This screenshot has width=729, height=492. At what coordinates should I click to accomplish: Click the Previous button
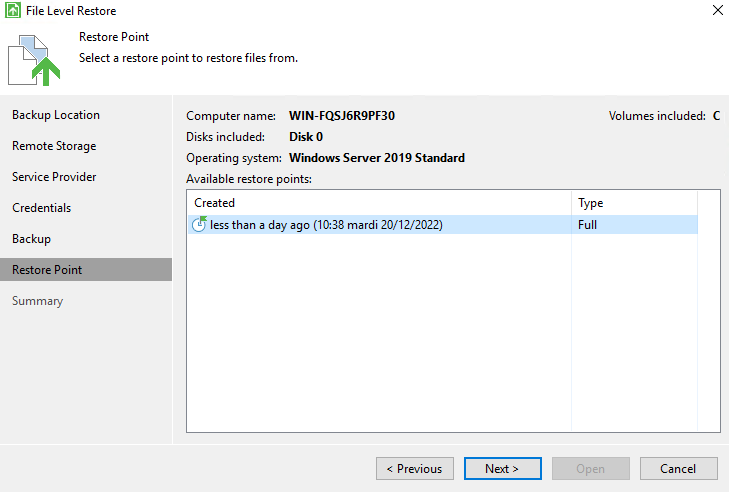click(415, 469)
